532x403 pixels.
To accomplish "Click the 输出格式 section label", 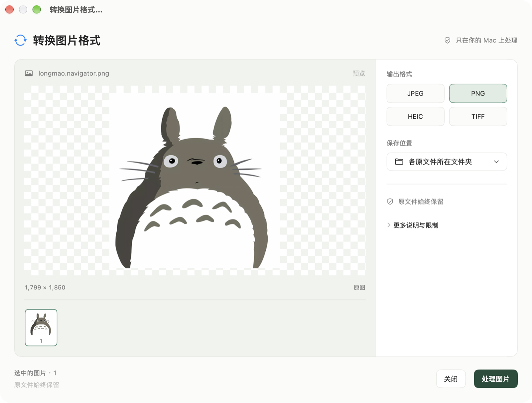I will click(399, 74).
